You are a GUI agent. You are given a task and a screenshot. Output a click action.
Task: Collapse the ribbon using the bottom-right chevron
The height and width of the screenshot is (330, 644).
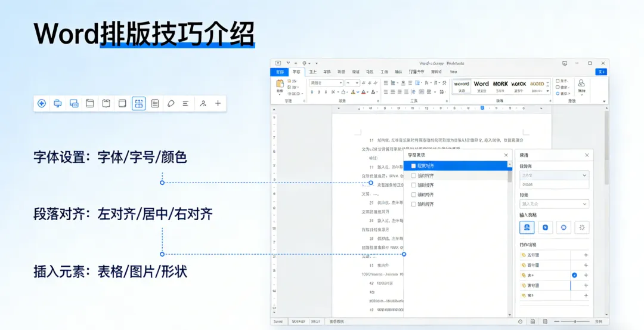[604, 101]
